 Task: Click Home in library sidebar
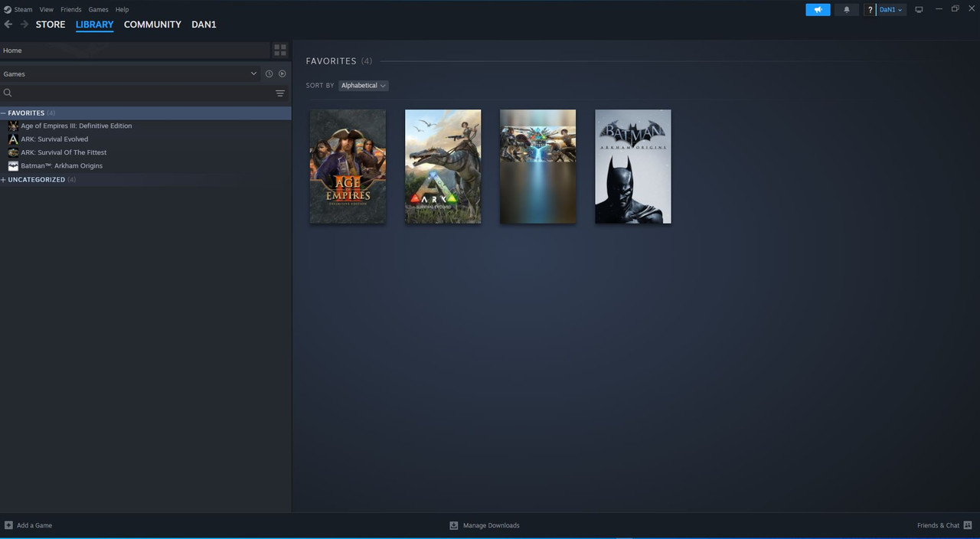click(x=135, y=51)
